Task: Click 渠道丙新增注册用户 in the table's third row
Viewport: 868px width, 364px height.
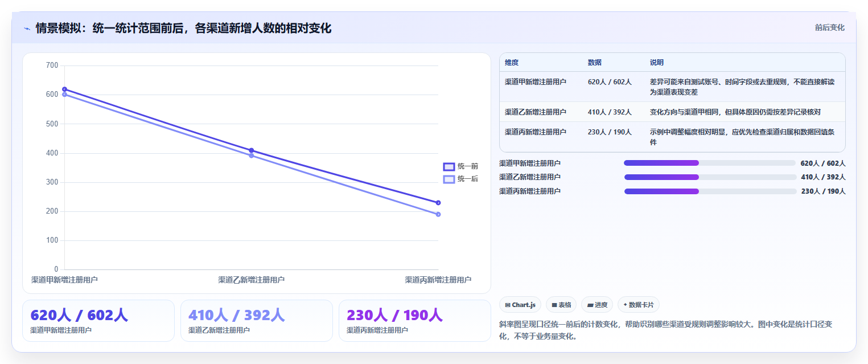Action: (536, 132)
